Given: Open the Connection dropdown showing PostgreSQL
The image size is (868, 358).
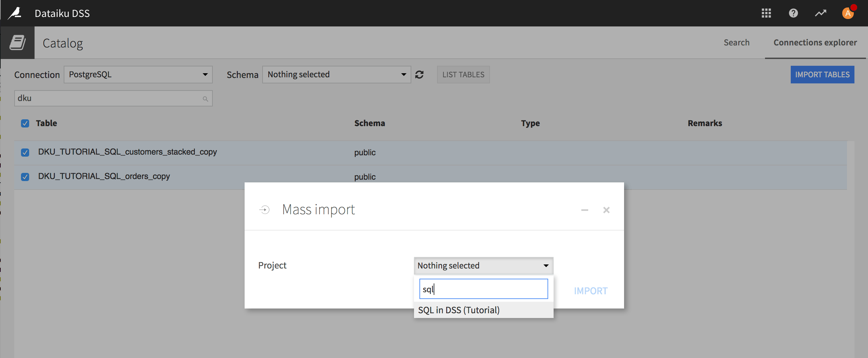Looking at the screenshot, I should coord(138,75).
